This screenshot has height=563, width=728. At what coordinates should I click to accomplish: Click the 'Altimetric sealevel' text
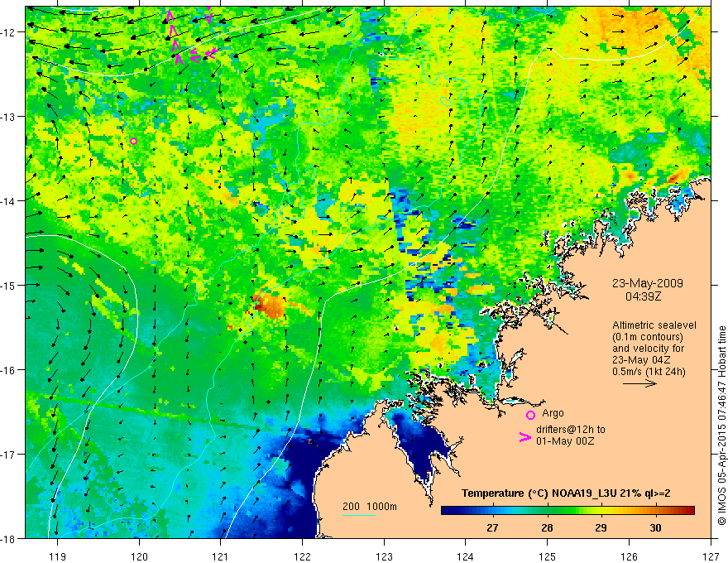654,325
